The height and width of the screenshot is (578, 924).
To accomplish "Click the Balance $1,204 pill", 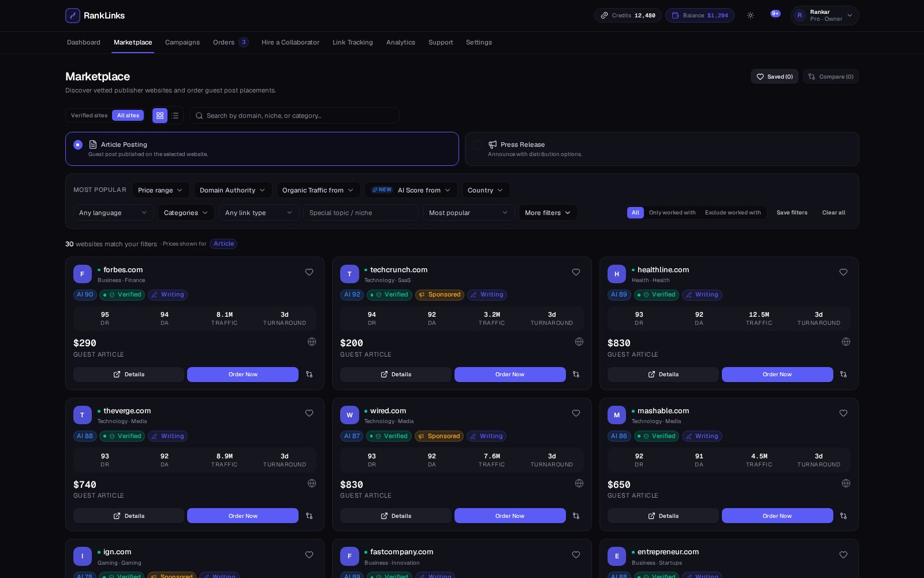I will (x=700, y=16).
